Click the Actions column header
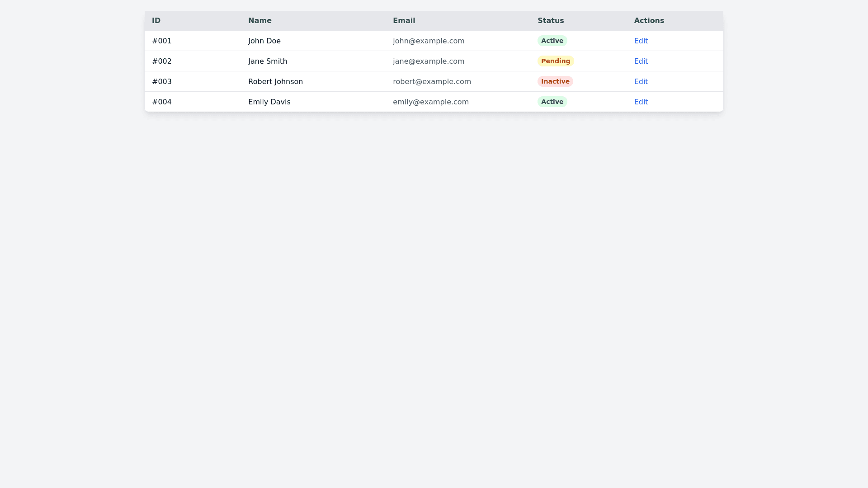 point(649,21)
